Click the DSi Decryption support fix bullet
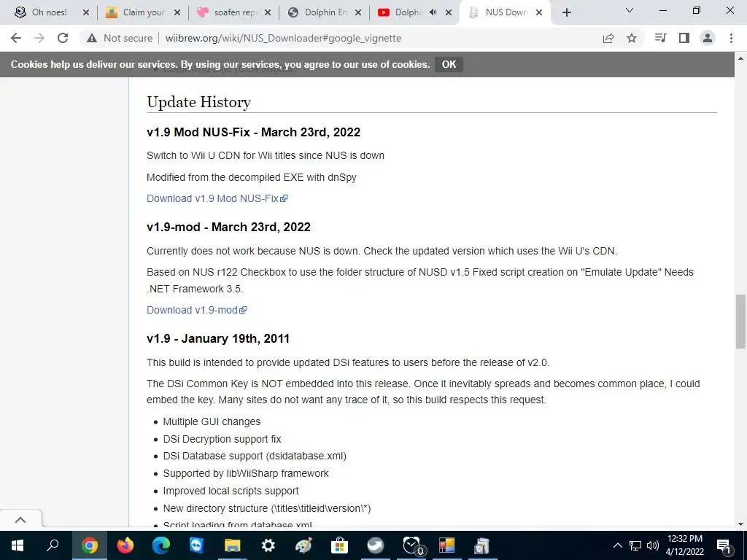The height and width of the screenshot is (560, 747). (222, 439)
